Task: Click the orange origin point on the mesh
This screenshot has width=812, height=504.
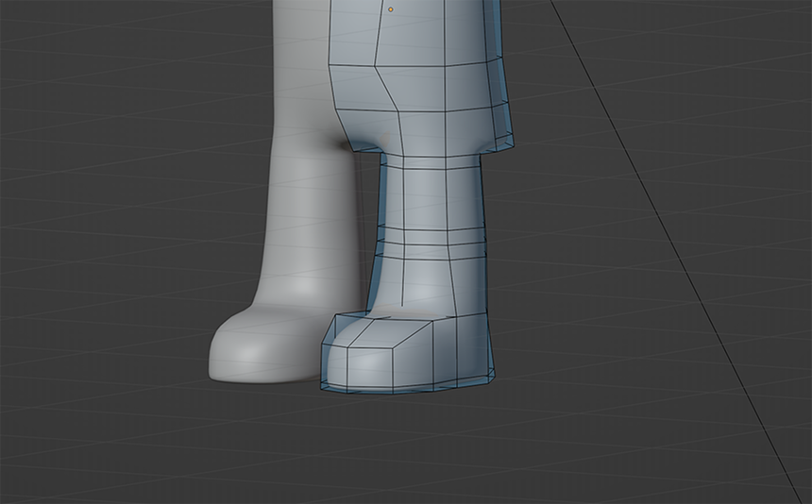Action: (x=391, y=9)
